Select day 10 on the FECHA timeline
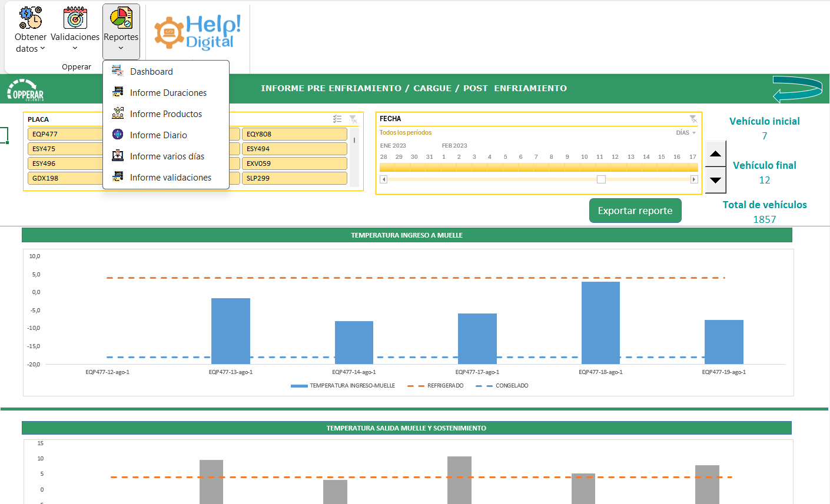The image size is (830, 504). [x=584, y=167]
